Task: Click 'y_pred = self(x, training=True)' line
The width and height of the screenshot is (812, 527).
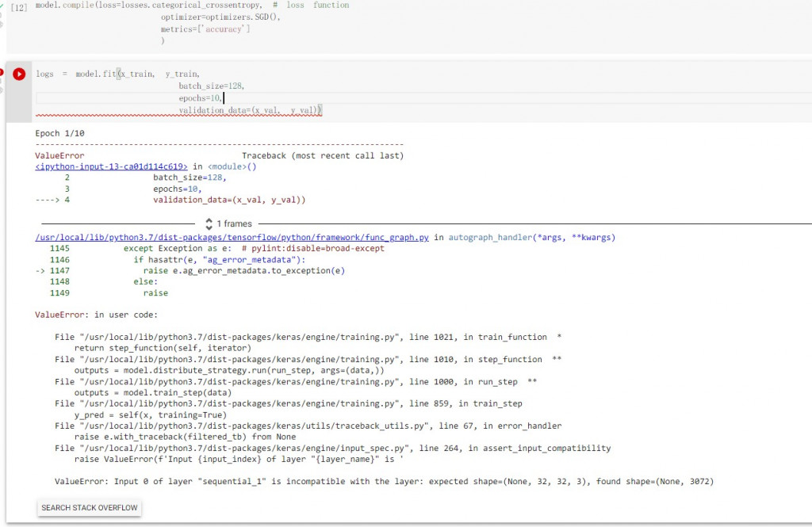Action: pos(151,414)
